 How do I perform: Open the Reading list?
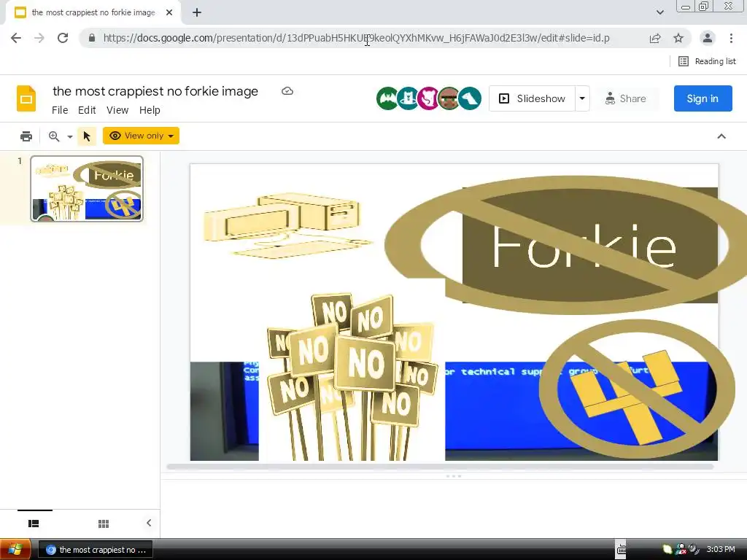click(x=707, y=61)
